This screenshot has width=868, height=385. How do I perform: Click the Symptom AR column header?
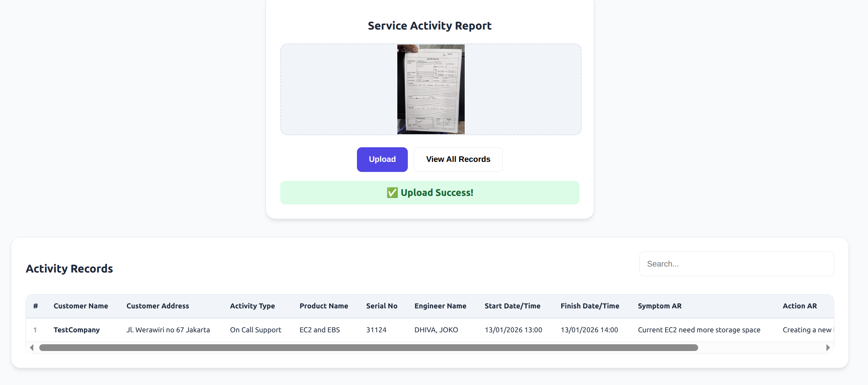(660, 306)
